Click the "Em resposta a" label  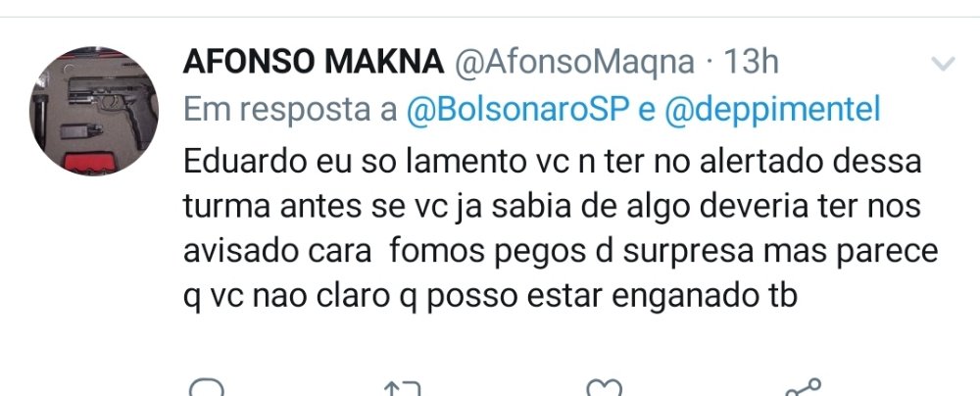[290, 110]
